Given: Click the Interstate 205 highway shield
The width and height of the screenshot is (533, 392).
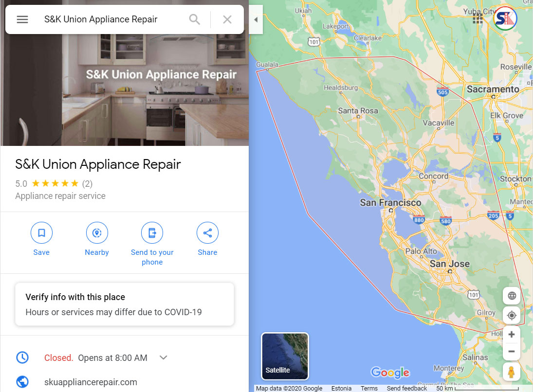Looking at the screenshot, I should tap(493, 215).
